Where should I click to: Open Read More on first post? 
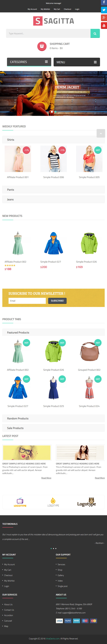(46, 478)
